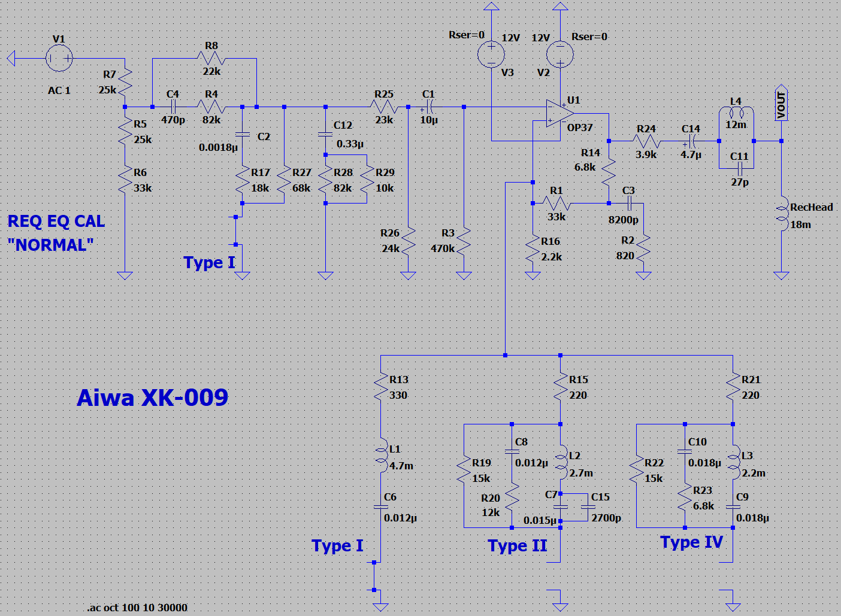The height and width of the screenshot is (616, 841).
Task: Select the C1 10µ capacitor symbol
Action: (428, 107)
